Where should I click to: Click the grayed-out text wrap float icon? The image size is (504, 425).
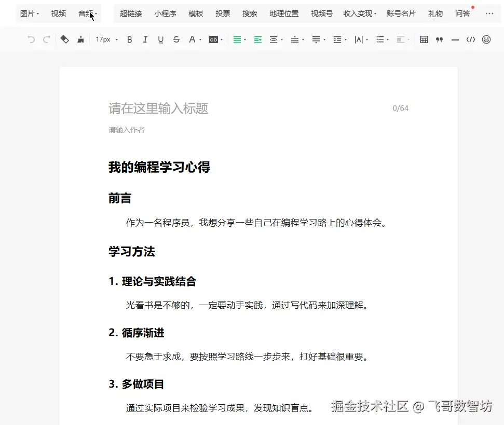tap(400, 39)
